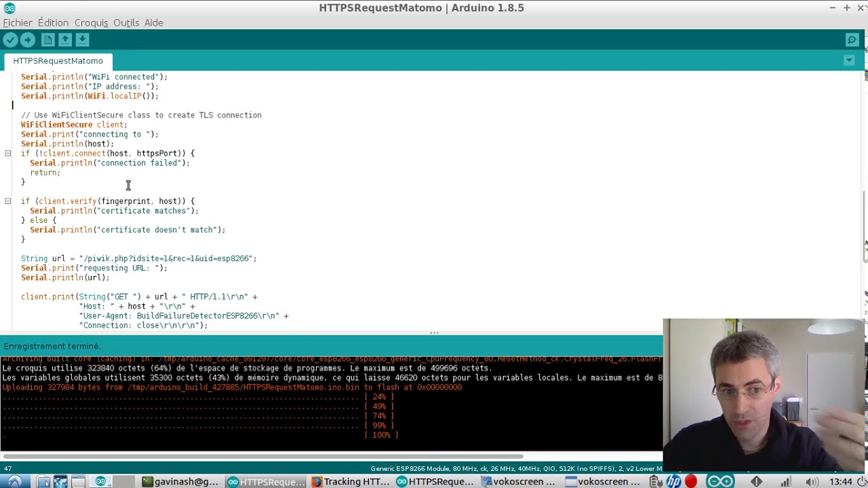Switch to first vokoscreen taskbar window

click(x=519, y=481)
